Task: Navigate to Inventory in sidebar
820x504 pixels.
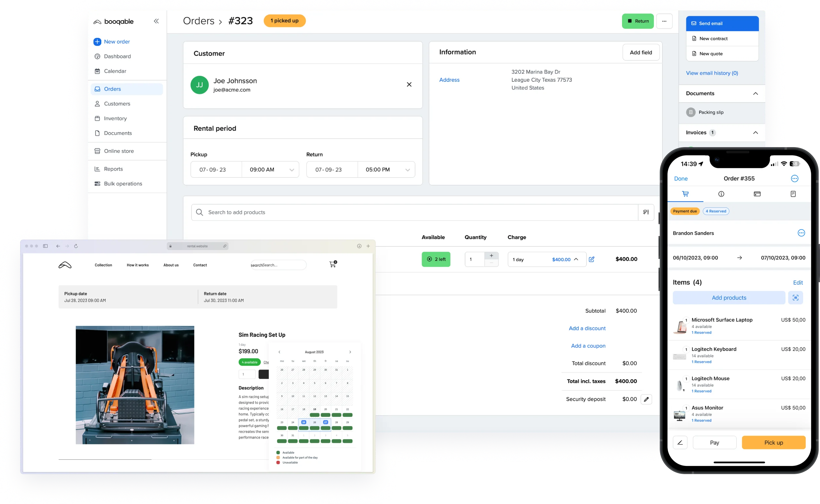Action: pyautogui.click(x=115, y=118)
